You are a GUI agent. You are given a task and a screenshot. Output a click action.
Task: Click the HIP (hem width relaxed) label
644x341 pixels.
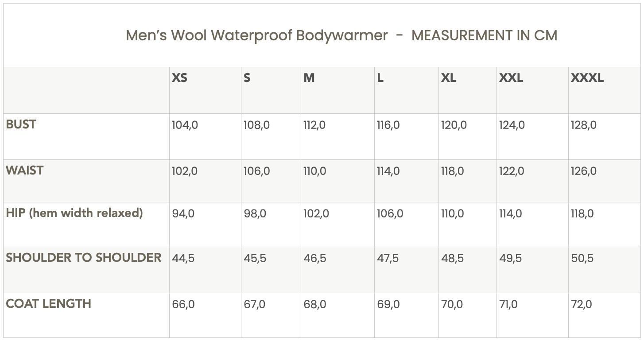[74, 213]
